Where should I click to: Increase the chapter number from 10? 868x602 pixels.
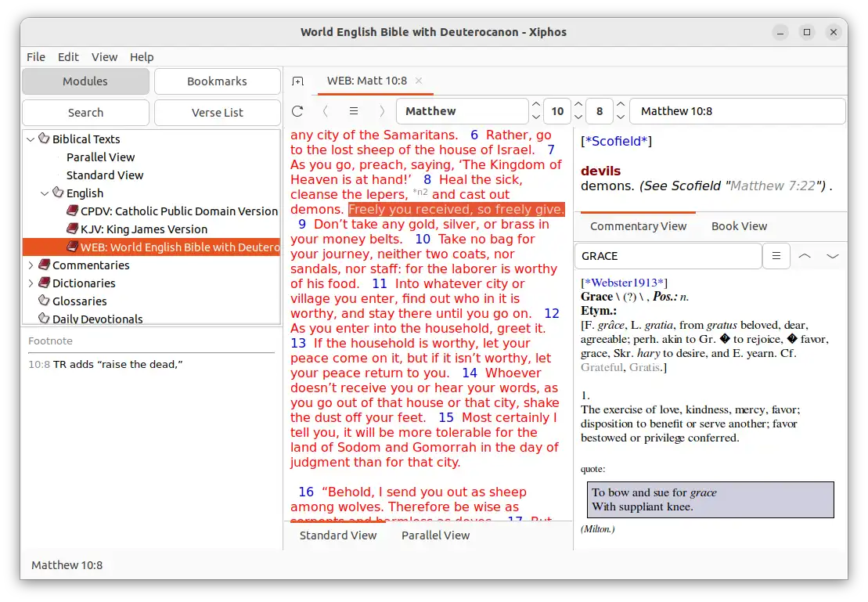point(578,104)
